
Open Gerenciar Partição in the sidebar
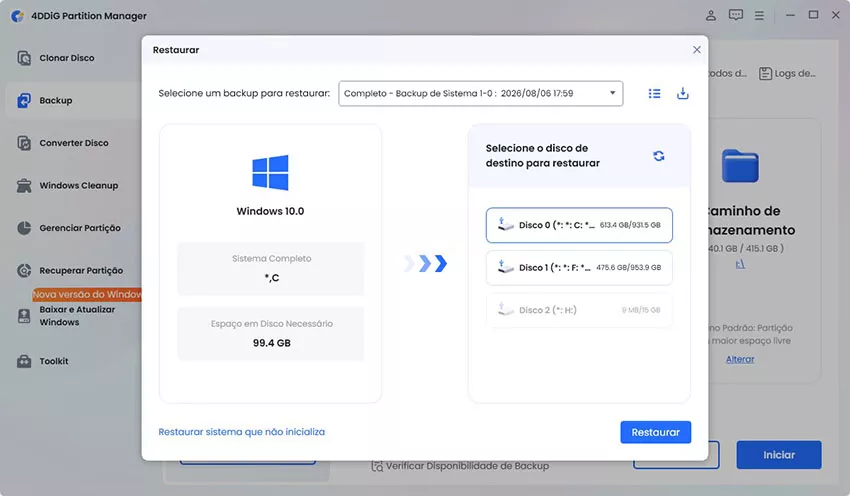click(80, 228)
